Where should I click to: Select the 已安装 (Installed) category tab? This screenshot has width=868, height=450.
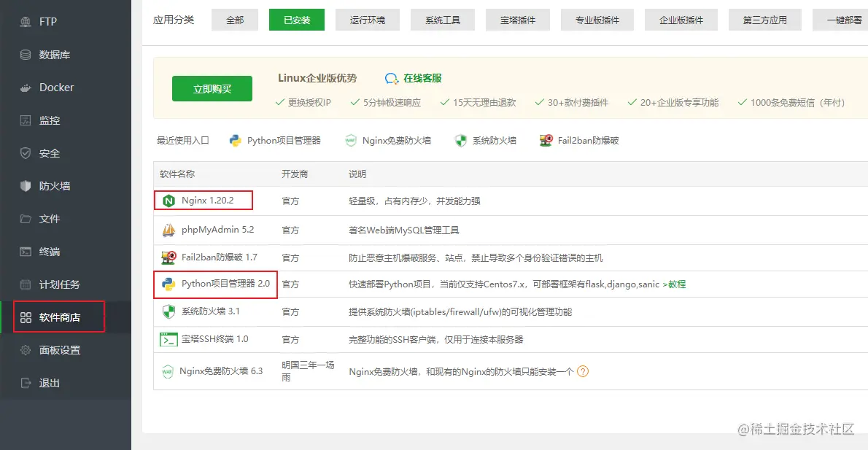click(x=297, y=20)
